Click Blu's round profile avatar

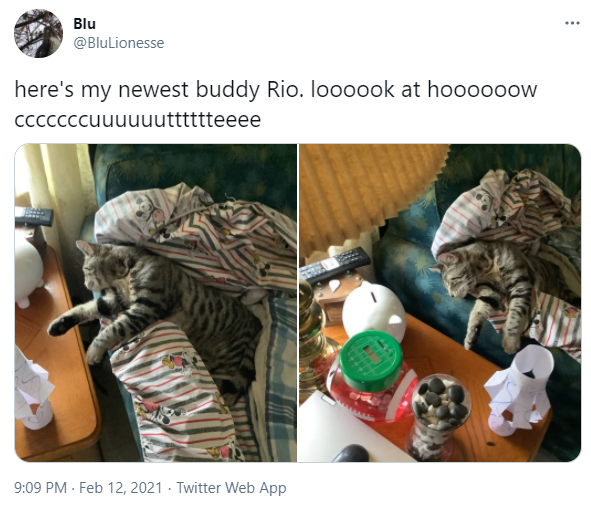(38, 34)
